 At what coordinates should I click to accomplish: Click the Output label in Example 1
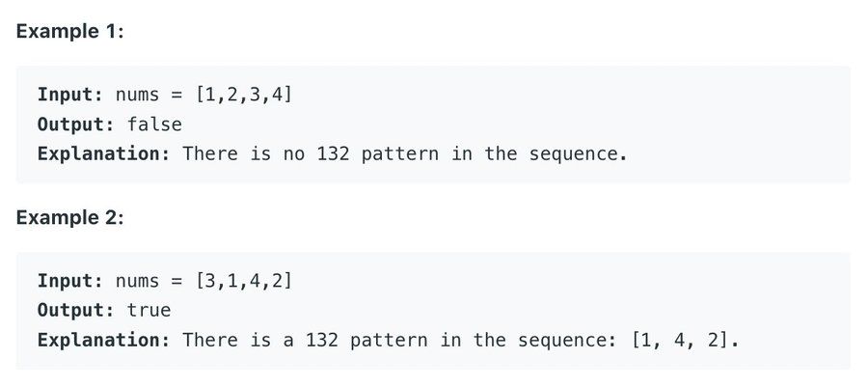(x=76, y=124)
